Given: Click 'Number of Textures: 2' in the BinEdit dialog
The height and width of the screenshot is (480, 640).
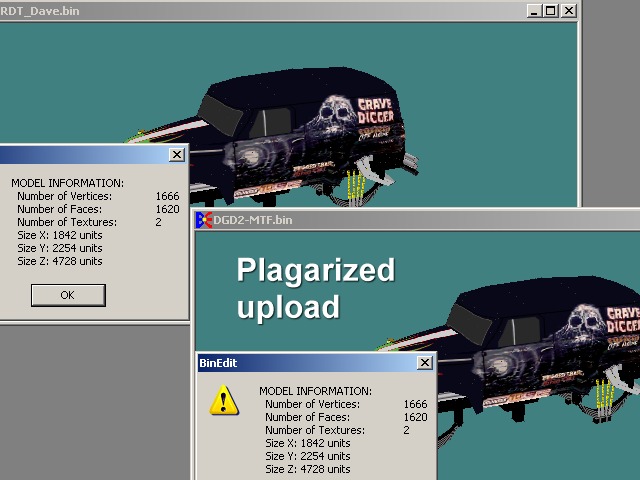Looking at the screenshot, I should pyautogui.click(x=337, y=430).
